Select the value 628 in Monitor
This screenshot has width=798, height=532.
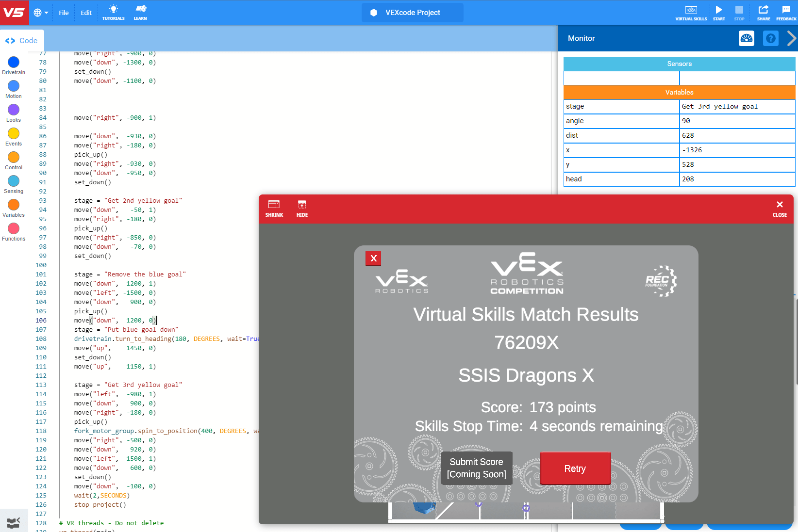click(737, 135)
